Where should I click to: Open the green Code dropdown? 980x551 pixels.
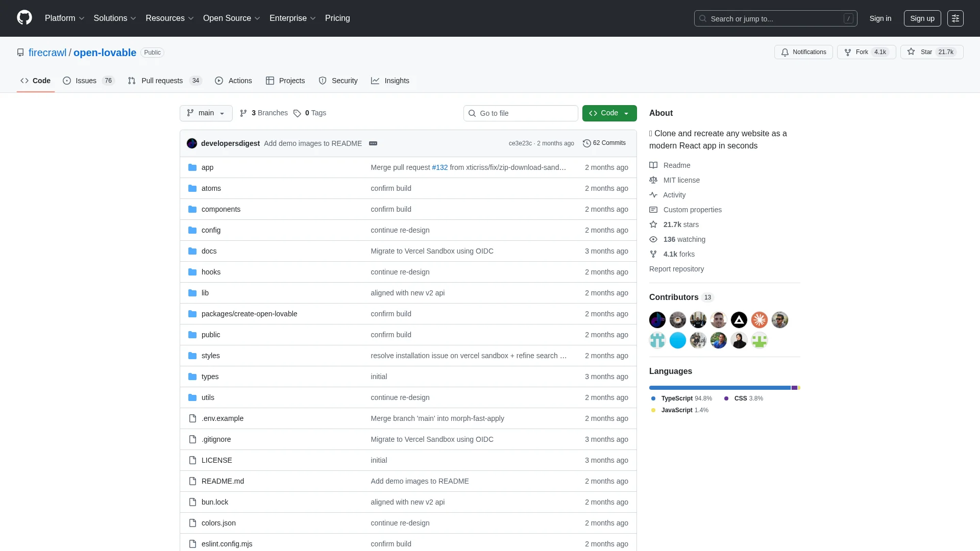coord(609,113)
